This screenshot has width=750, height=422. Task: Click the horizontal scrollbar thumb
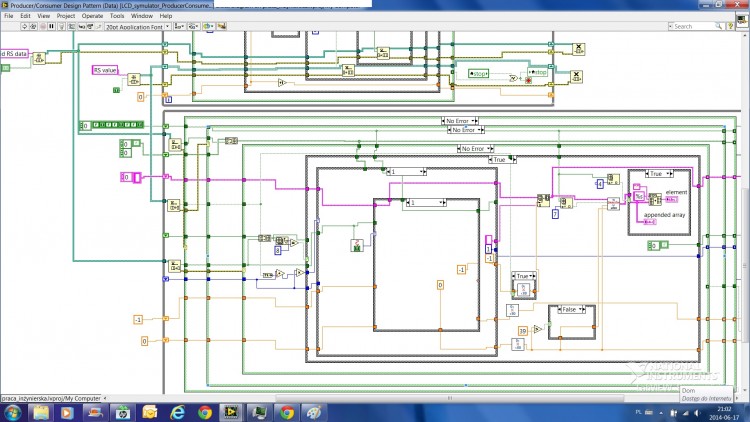coord(450,398)
